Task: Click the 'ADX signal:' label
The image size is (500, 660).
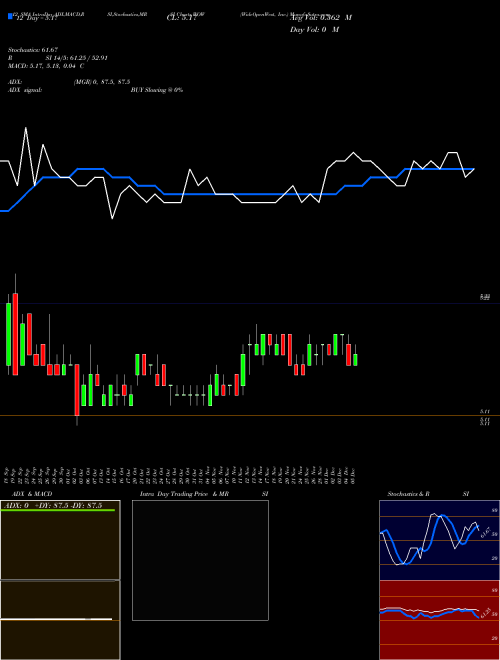Action: [x=25, y=90]
